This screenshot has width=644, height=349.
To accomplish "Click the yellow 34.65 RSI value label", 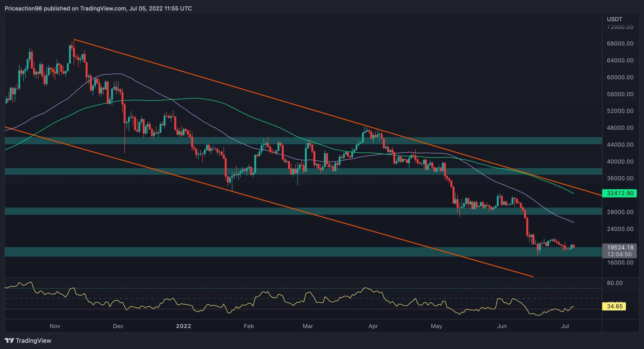I will (614, 306).
